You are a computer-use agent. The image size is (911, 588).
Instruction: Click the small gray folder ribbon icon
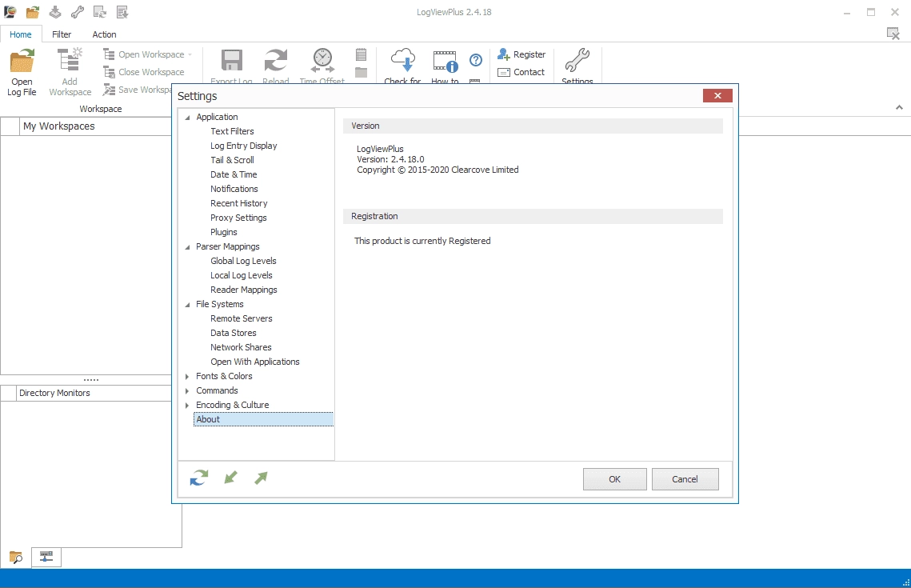361,73
